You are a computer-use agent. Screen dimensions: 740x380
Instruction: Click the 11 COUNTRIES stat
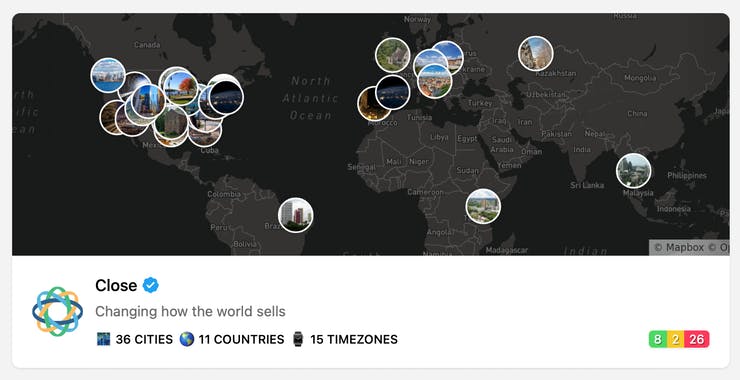point(241,339)
